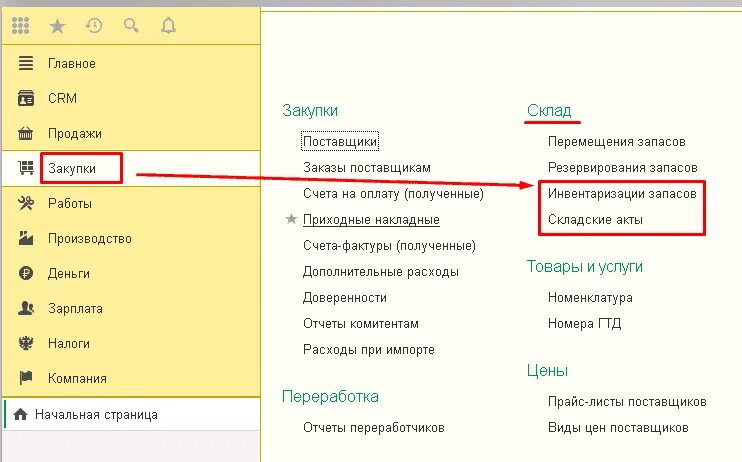Open the Работы section

[70, 204]
